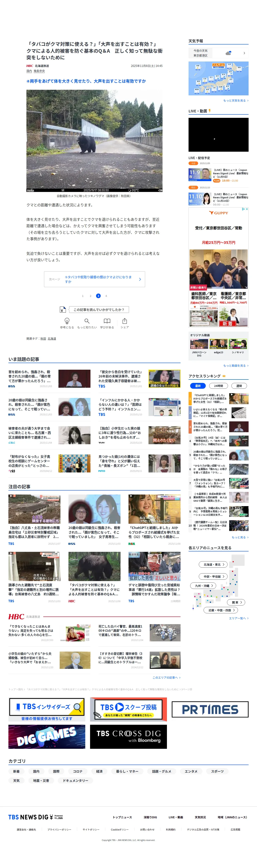This screenshot has height=868, width=257.
Task: Go to article page 1
Action: (x=83, y=296)
